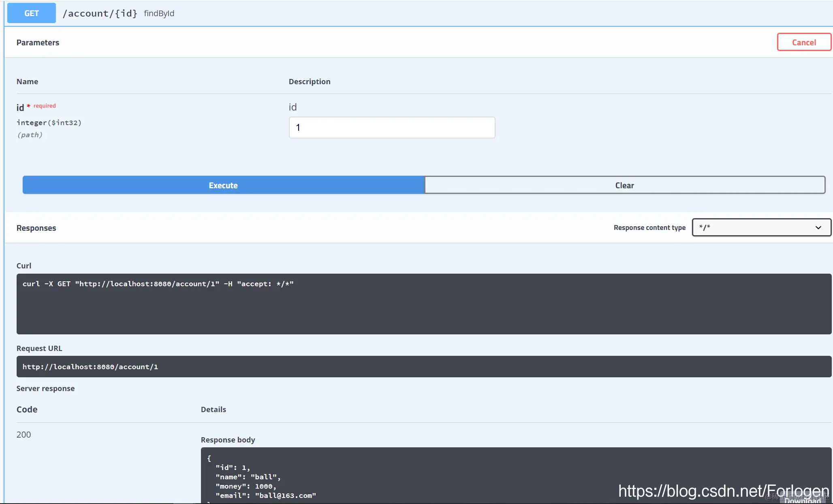Clear the request results
This screenshot has height=504, width=833.
click(624, 185)
